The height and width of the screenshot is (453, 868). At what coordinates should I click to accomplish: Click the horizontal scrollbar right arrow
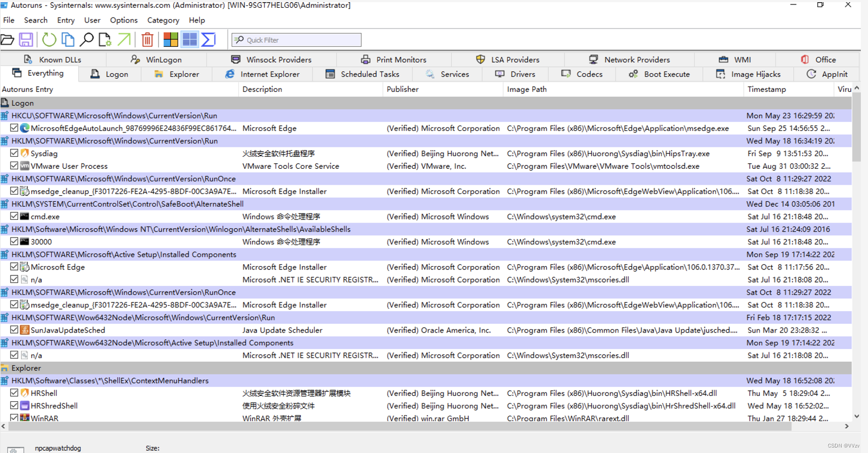[847, 427]
